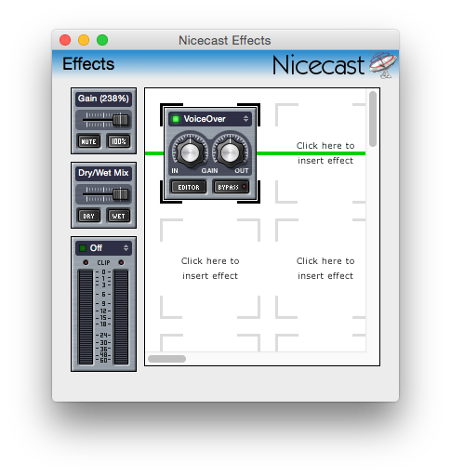
Task: Open the VoiceOver EDITOR
Action: pos(189,187)
